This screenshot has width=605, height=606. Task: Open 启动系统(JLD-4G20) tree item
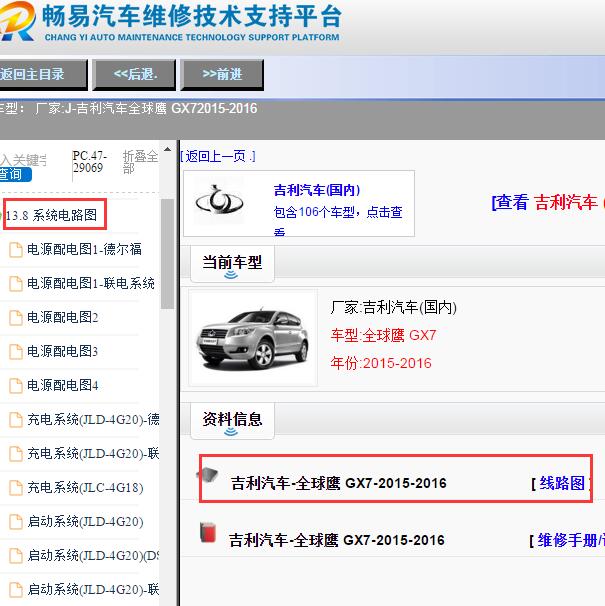point(85,521)
